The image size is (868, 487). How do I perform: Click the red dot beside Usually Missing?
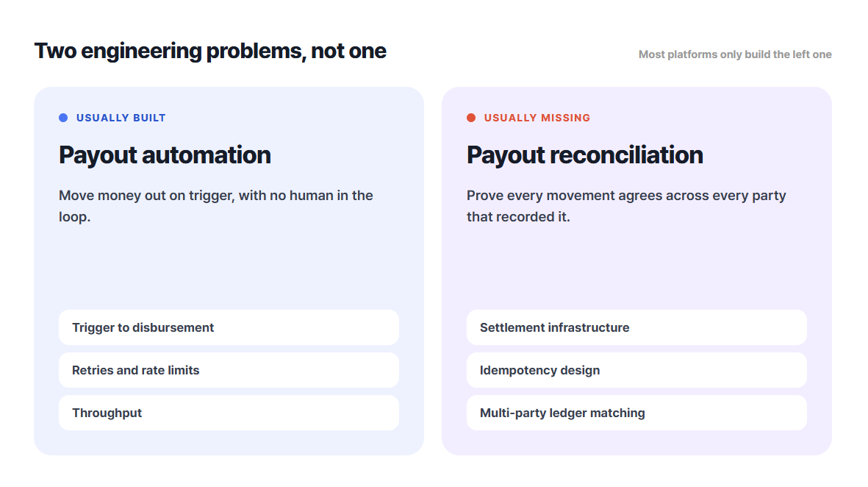[471, 118]
